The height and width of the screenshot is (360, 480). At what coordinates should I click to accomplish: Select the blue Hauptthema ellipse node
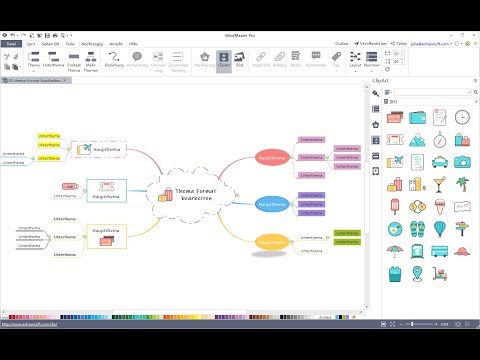tap(272, 204)
